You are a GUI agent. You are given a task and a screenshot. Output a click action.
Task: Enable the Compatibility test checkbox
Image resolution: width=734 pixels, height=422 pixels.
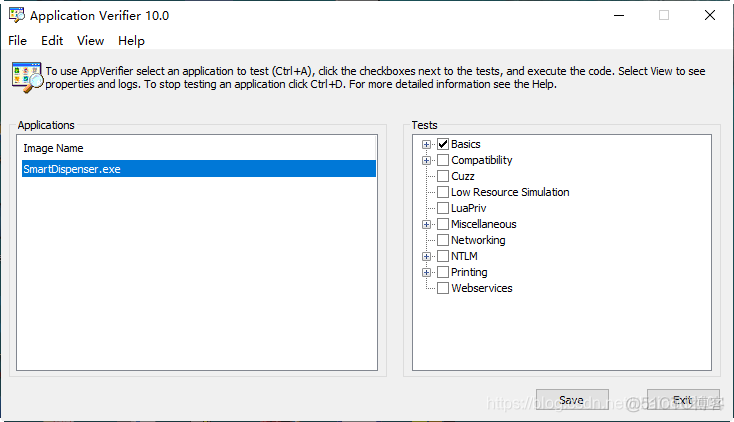point(443,160)
